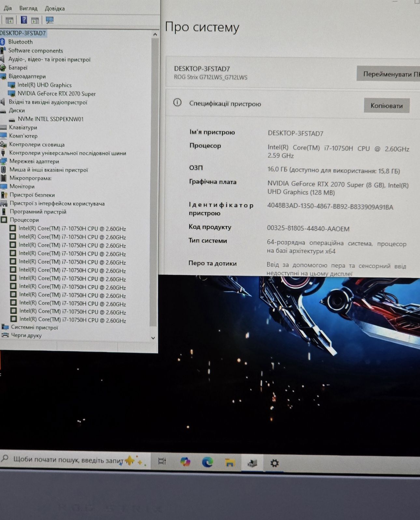Click the Device Manager scroll up arrow
The width and height of the screenshot is (420, 520).
pos(155,34)
